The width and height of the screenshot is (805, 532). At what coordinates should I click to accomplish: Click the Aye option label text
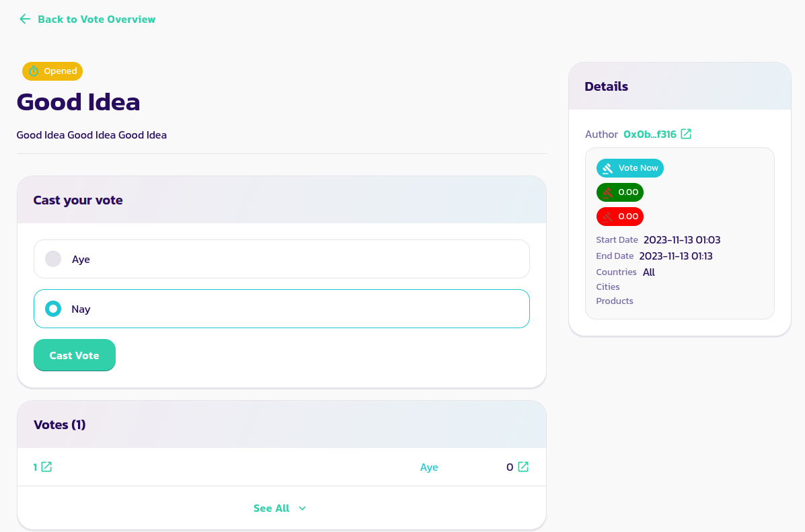pyautogui.click(x=81, y=260)
